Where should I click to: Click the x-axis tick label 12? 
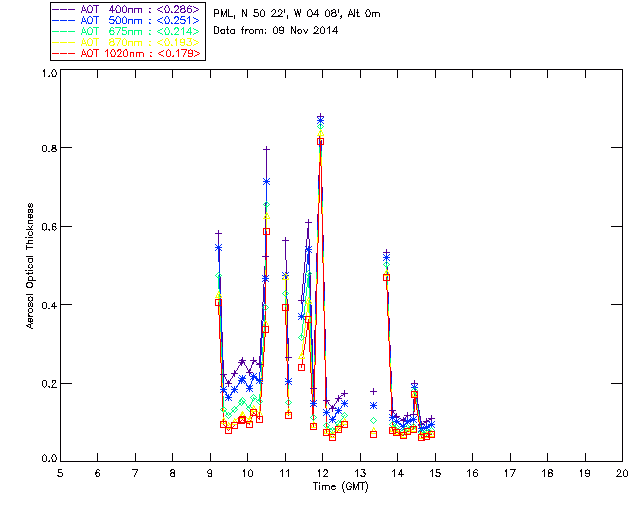click(x=322, y=473)
